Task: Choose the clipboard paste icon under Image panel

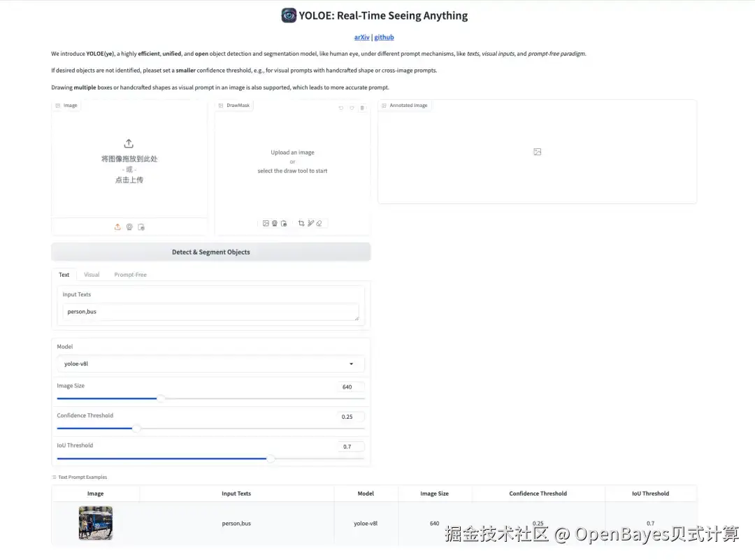Action: pos(141,227)
